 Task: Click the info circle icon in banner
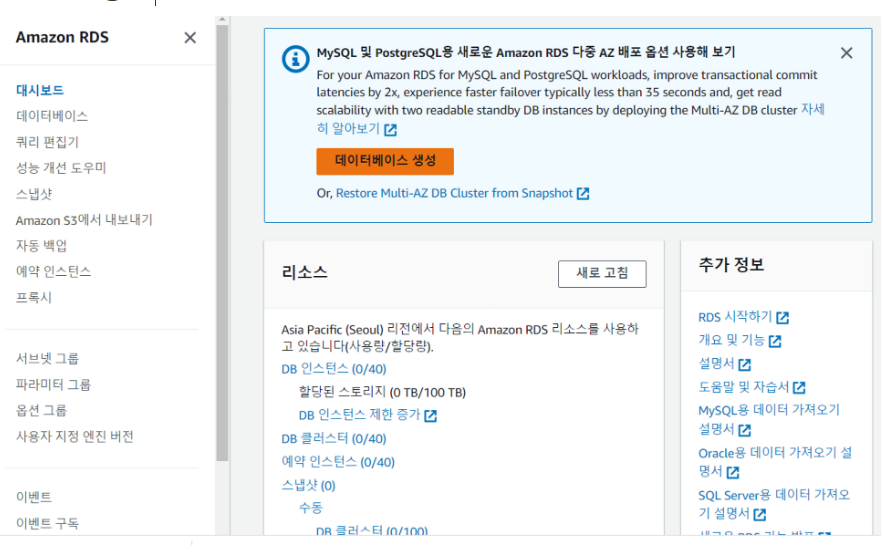[x=295, y=59]
